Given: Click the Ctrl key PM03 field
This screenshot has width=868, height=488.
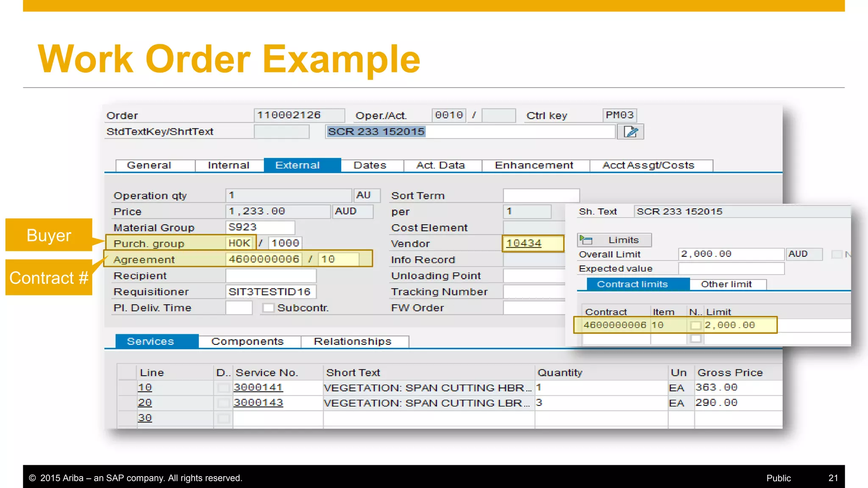Looking at the screenshot, I should [620, 115].
